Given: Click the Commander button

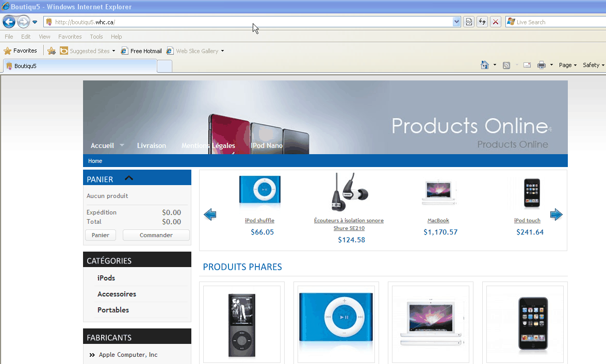Looking at the screenshot, I should 156,235.
